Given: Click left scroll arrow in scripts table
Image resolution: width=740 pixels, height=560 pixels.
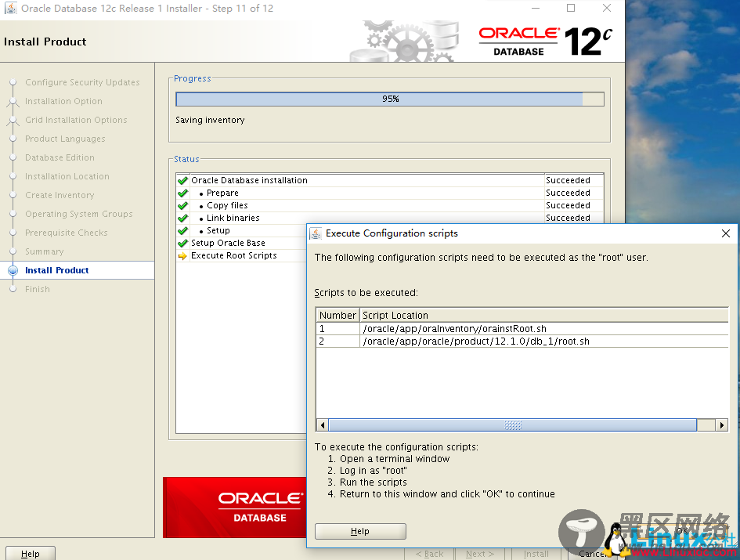Looking at the screenshot, I should pyautogui.click(x=323, y=425).
